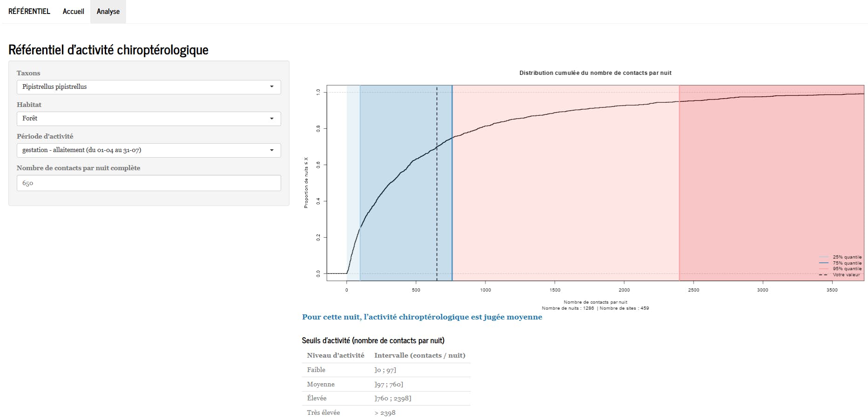This screenshot has height=419, width=868.
Task: Expand the Période d'activité dropdown
Action: (x=148, y=150)
